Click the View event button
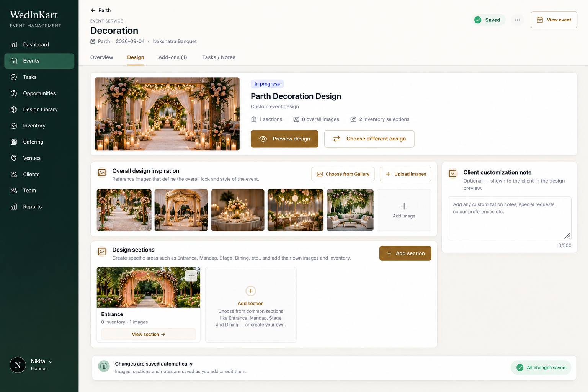This screenshot has width=588, height=392. (x=554, y=20)
